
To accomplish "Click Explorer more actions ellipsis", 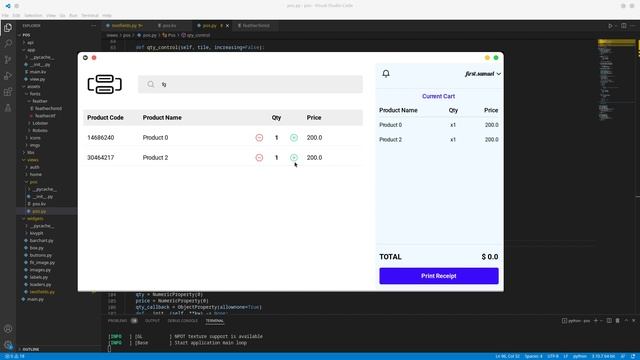I will click(93, 26).
